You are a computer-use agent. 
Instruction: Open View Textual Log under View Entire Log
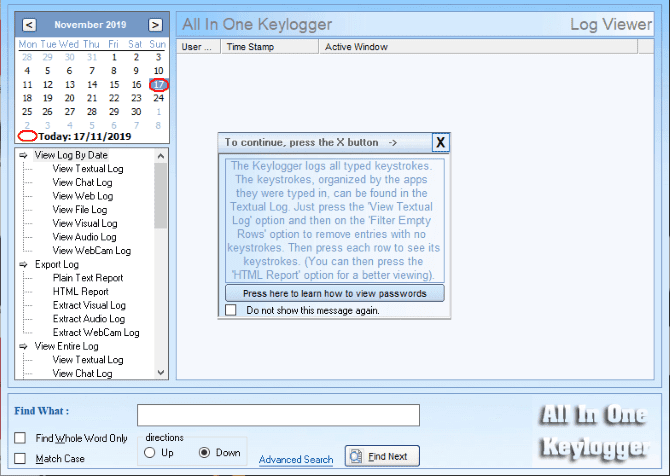88,360
